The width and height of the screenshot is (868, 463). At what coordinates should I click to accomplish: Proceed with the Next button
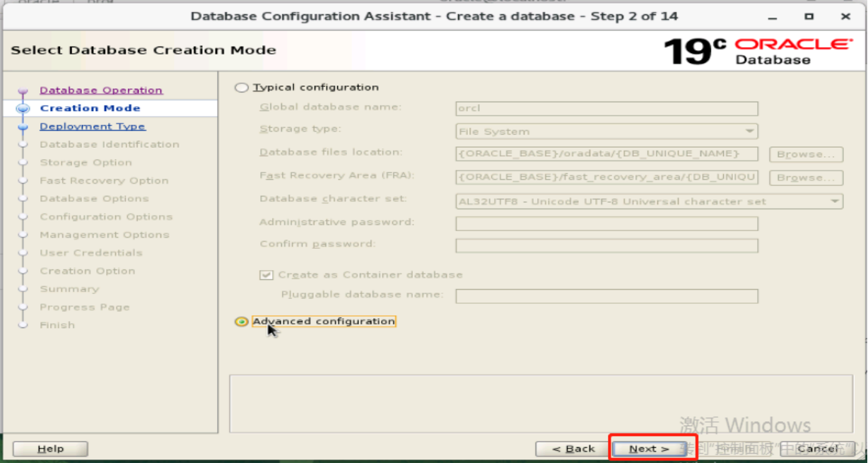[650, 449]
